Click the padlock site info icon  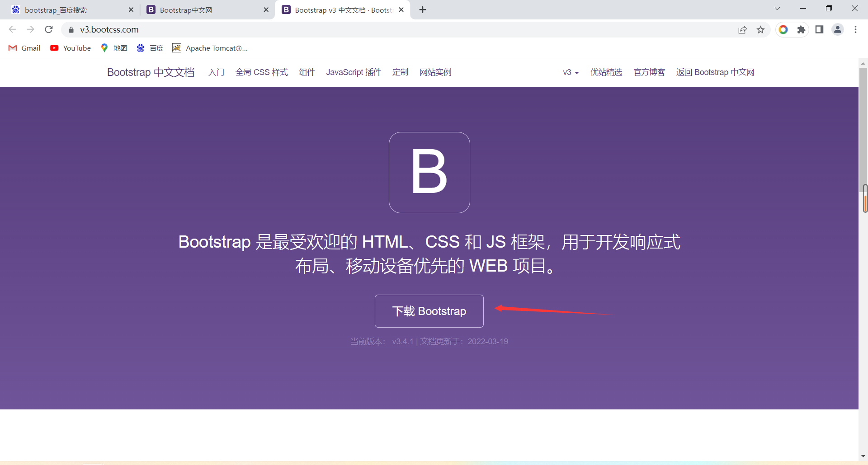tap(71, 30)
